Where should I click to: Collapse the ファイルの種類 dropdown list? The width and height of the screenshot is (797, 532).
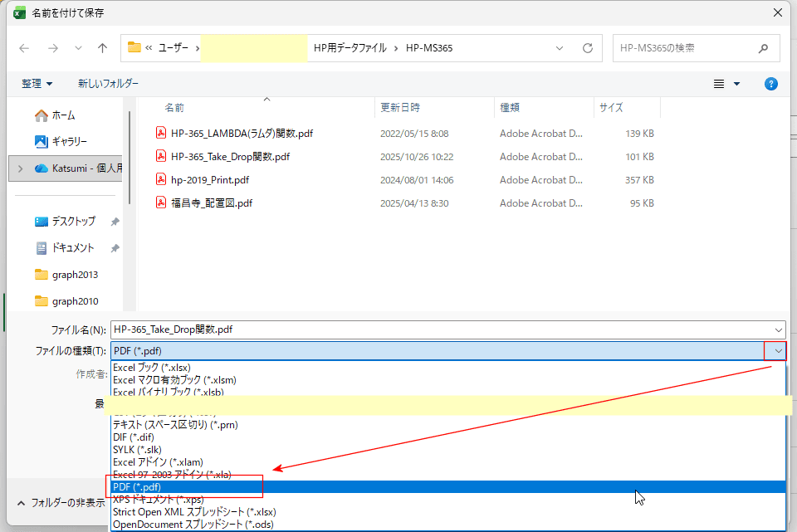pos(777,351)
